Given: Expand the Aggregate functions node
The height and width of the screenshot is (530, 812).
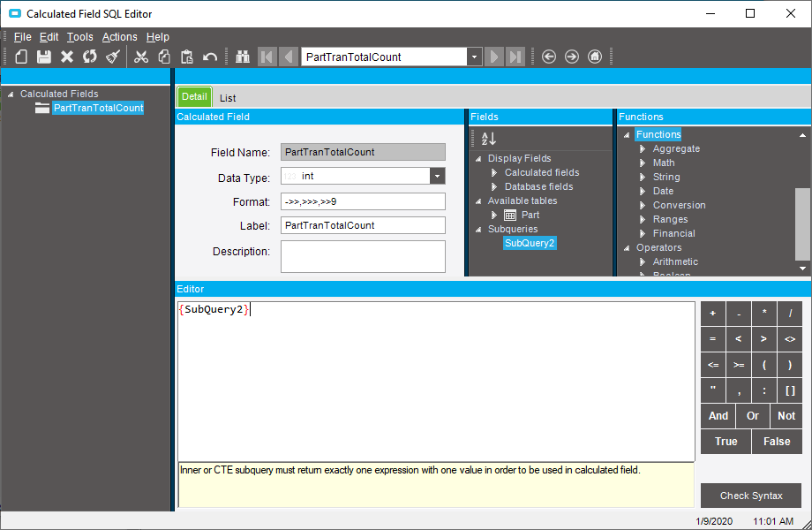Looking at the screenshot, I should (643, 149).
